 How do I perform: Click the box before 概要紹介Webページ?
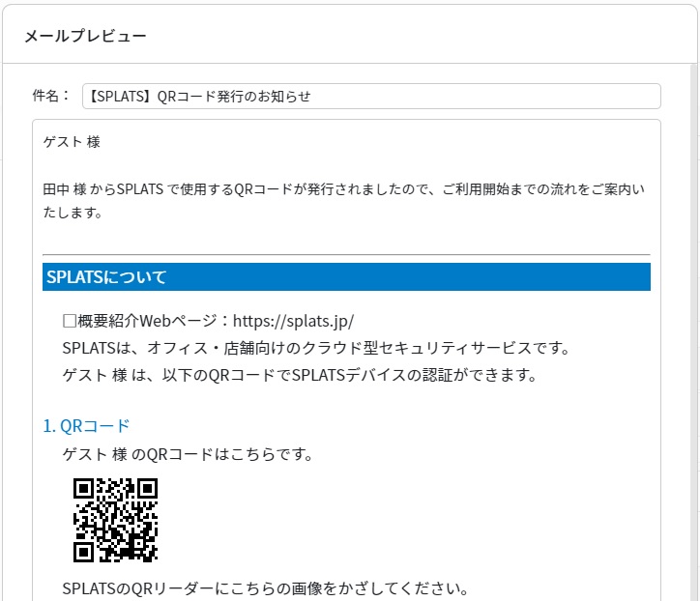(70, 321)
